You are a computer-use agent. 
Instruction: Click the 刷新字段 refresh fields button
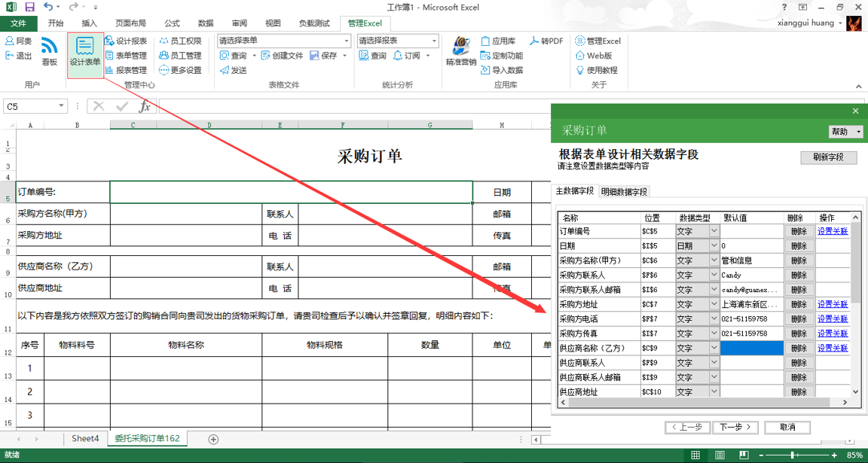click(828, 157)
